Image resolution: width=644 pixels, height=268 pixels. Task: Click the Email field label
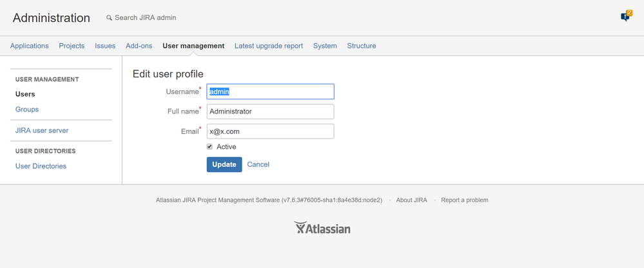point(190,131)
